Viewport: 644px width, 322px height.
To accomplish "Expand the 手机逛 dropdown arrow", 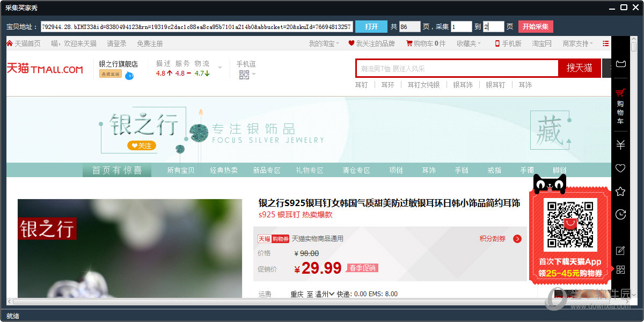I will pyautogui.click(x=254, y=75).
